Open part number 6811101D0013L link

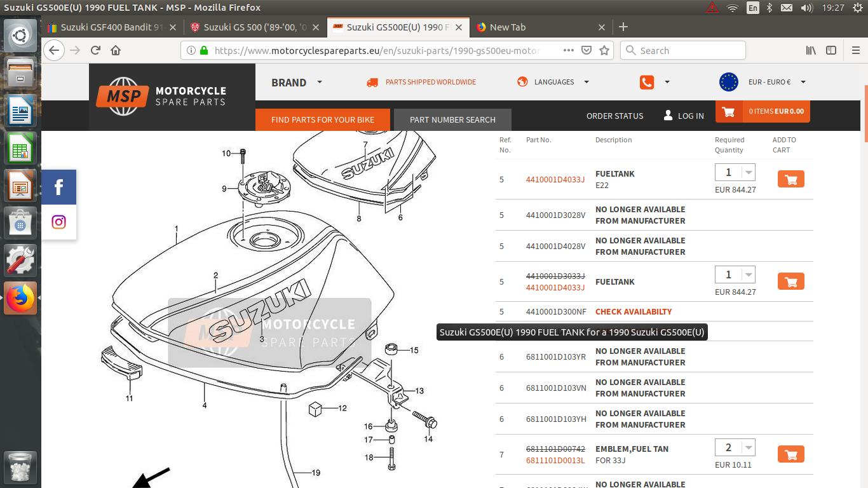click(555, 460)
